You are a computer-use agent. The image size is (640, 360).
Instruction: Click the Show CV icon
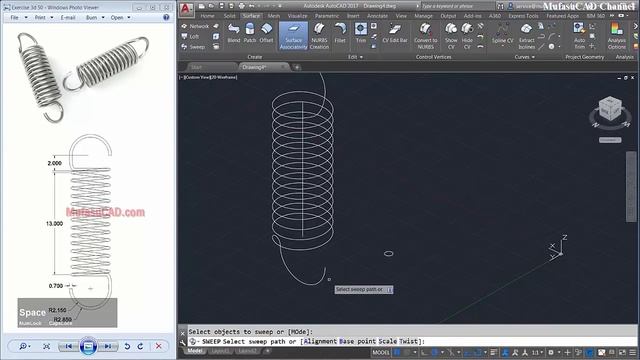(451, 36)
